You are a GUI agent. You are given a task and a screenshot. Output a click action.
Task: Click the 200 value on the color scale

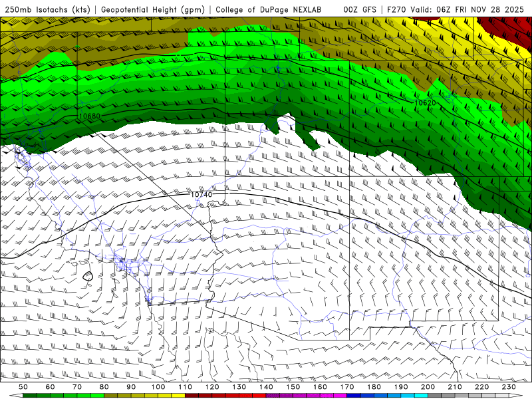428,387
